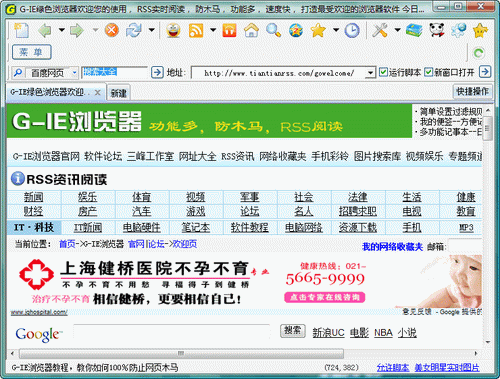The height and width of the screenshot is (379, 500).
Task: Go forward with the green right arrow
Action: pos(77,30)
